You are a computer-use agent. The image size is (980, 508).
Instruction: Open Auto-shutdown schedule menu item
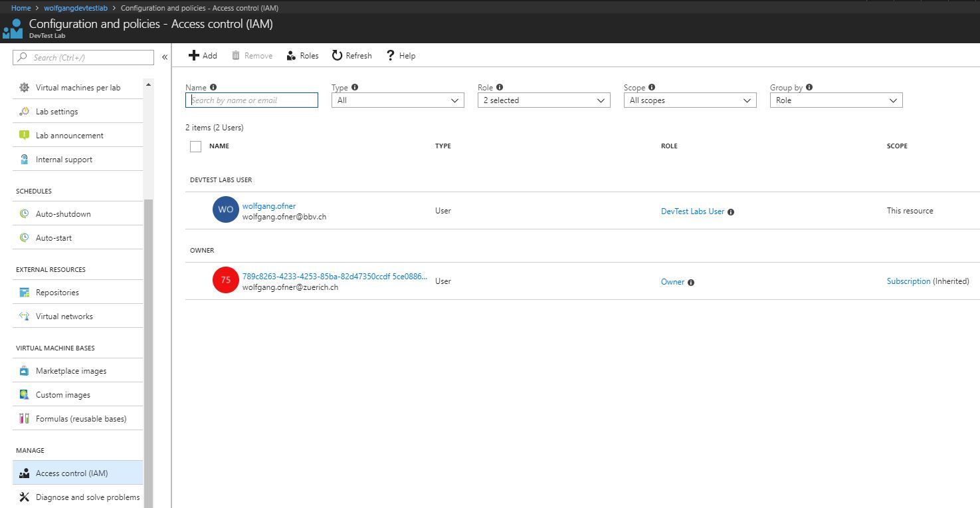[x=78, y=214]
